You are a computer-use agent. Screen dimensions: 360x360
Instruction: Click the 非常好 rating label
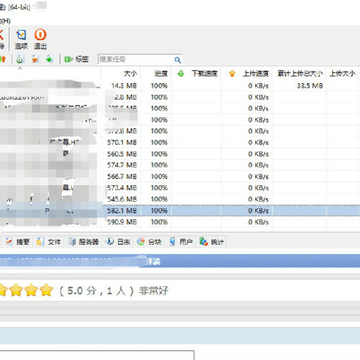point(153,291)
